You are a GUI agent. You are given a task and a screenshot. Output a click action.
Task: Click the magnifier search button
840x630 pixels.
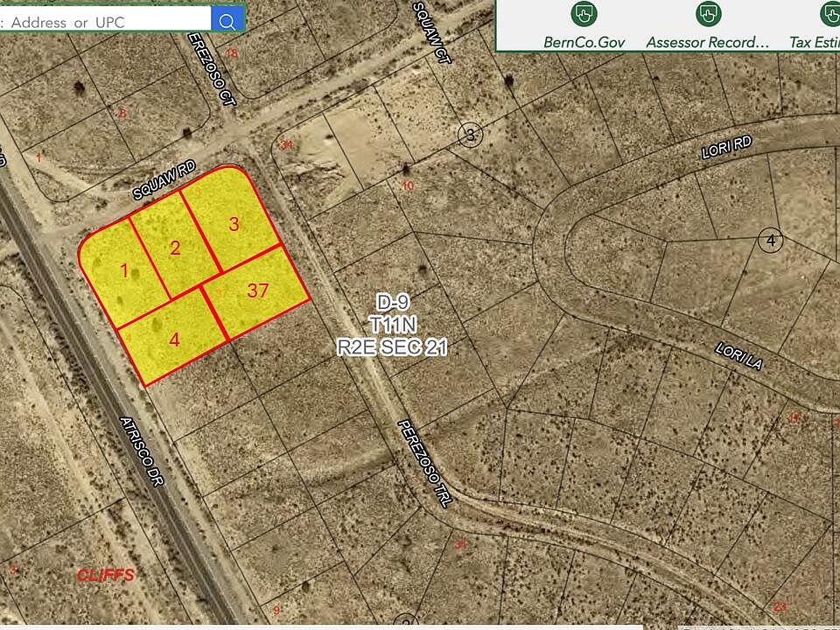(227, 20)
